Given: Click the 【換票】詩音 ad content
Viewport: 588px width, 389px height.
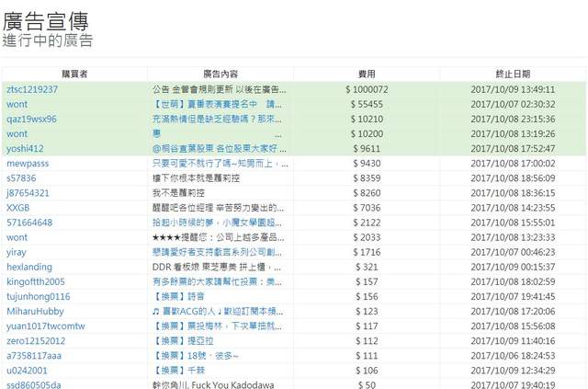Looking at the screenshot, I should point(179,296).
